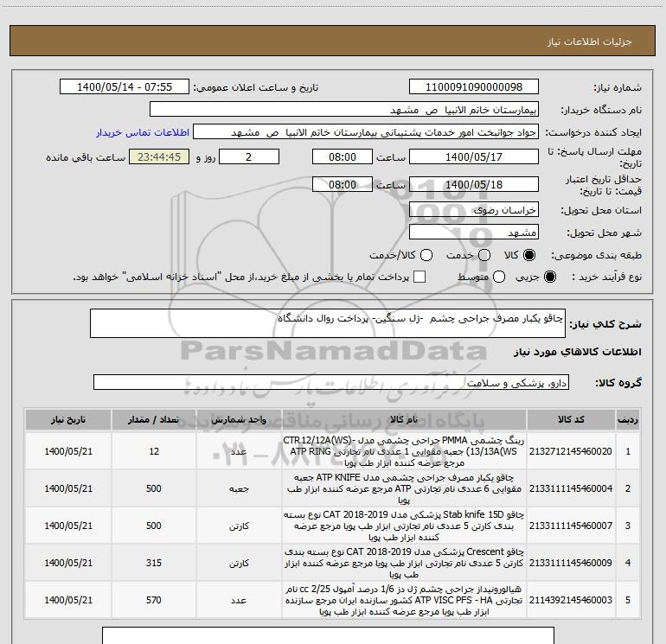Click the شرح کلی نیاز description box
This screenshot has width=666, height=644.
[328, 323]
